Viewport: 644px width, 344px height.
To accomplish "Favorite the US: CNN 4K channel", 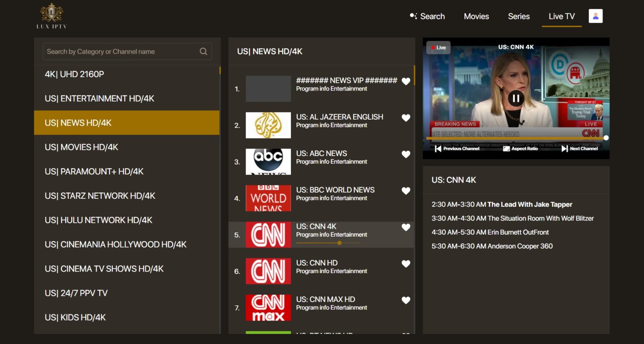I will coord(406,227).
